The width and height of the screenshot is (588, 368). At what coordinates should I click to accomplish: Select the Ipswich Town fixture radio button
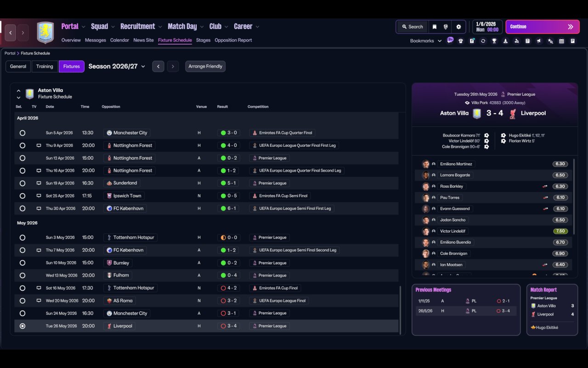click(x=23, y=196)
